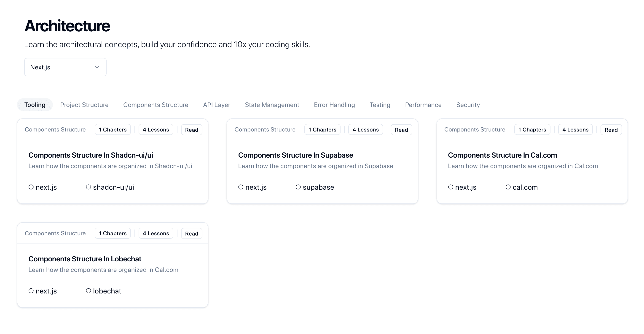Click the Components Structure tab
The image size is (644, 334).
(x=156, y=104)
